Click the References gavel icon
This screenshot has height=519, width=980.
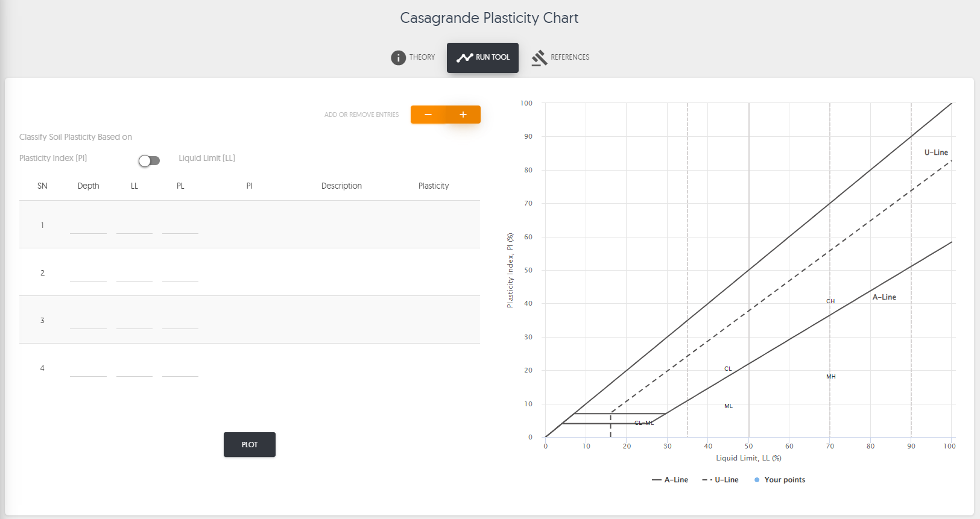pyautogui.click(x=539, y=58)
